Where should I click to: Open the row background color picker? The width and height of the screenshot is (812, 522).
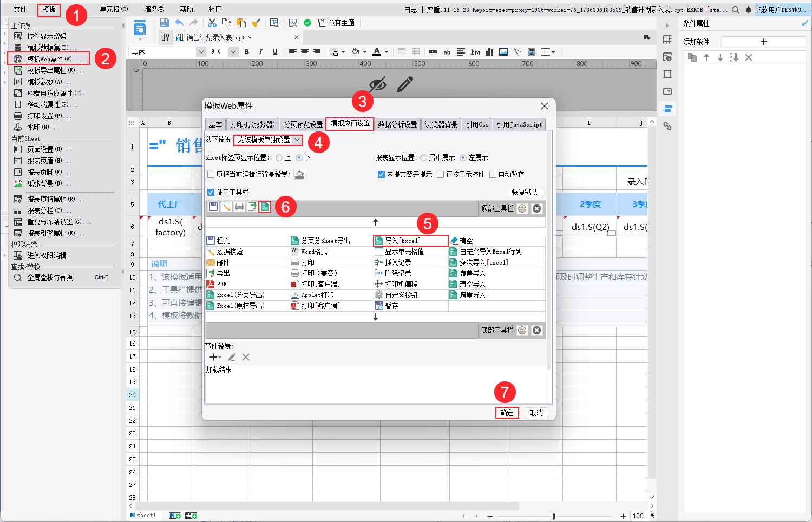pyautogui.click(x=299, y=174)
